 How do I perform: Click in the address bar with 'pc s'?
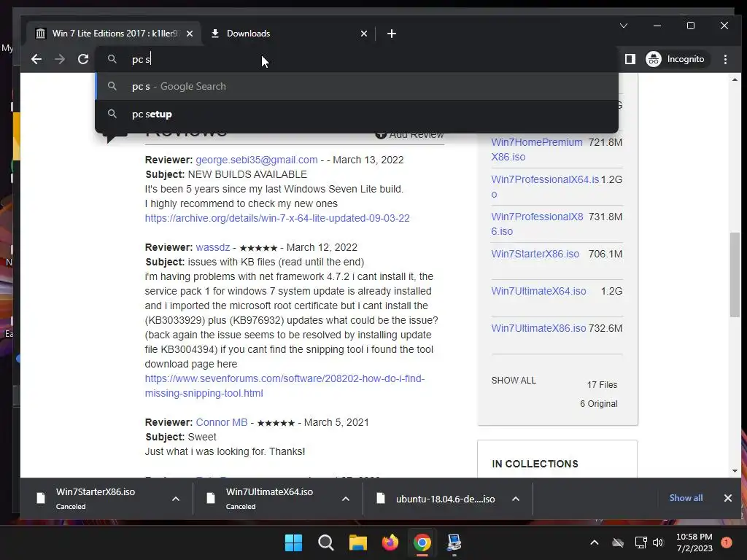pyautogui.click(x=357, y=59)
